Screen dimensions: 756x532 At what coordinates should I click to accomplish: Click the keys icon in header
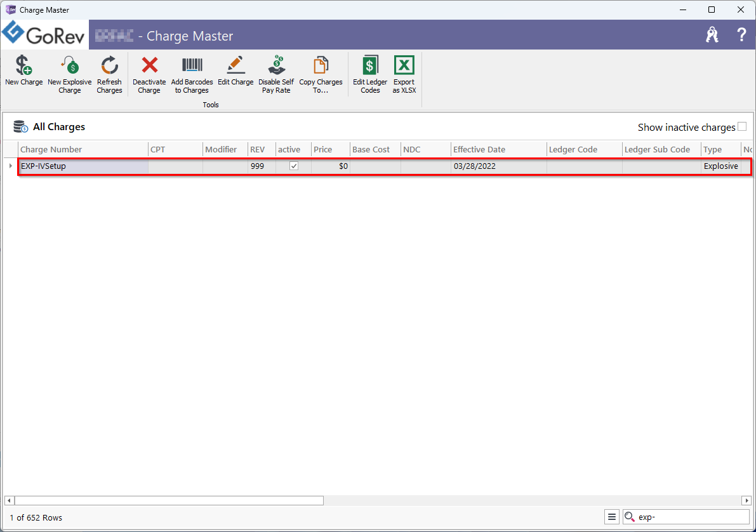pos(712,35)
